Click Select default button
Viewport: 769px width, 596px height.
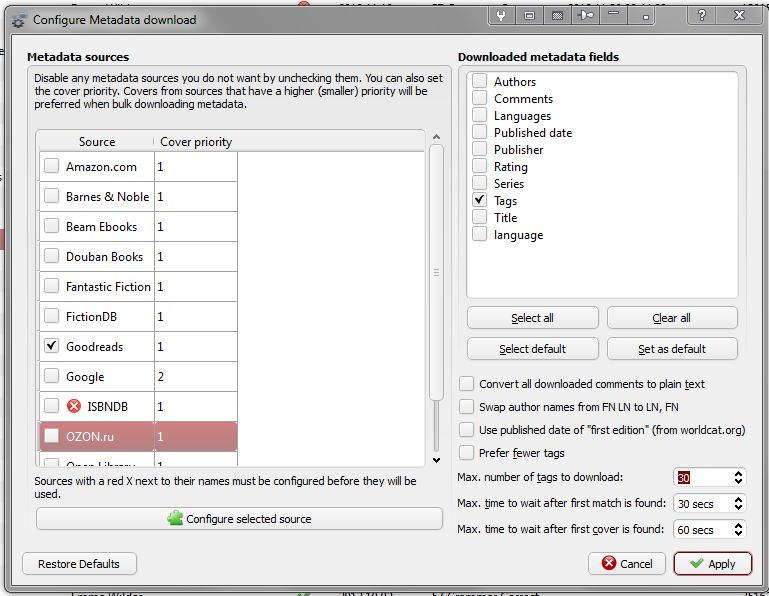point(533,349)
